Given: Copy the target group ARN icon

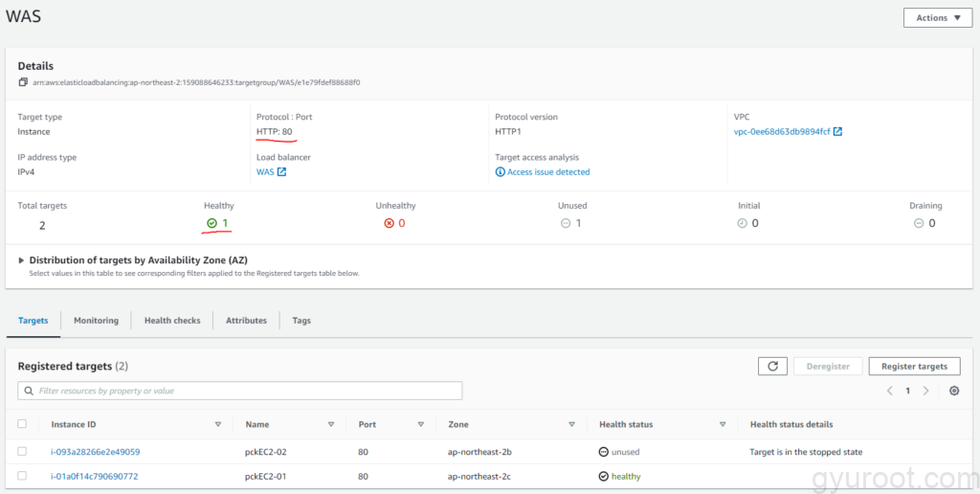Looking at the screenshot, I should click(x=23, y=82).
